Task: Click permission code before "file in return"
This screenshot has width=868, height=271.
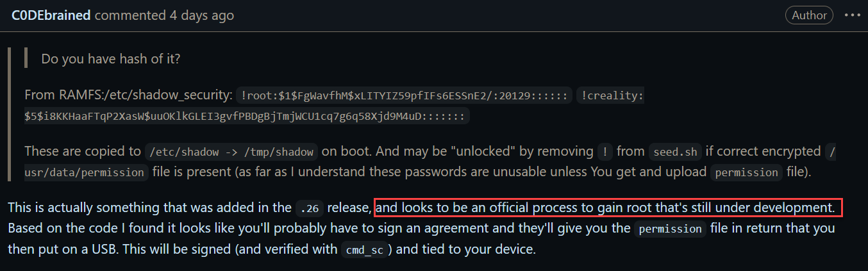Action: [670, 229]
